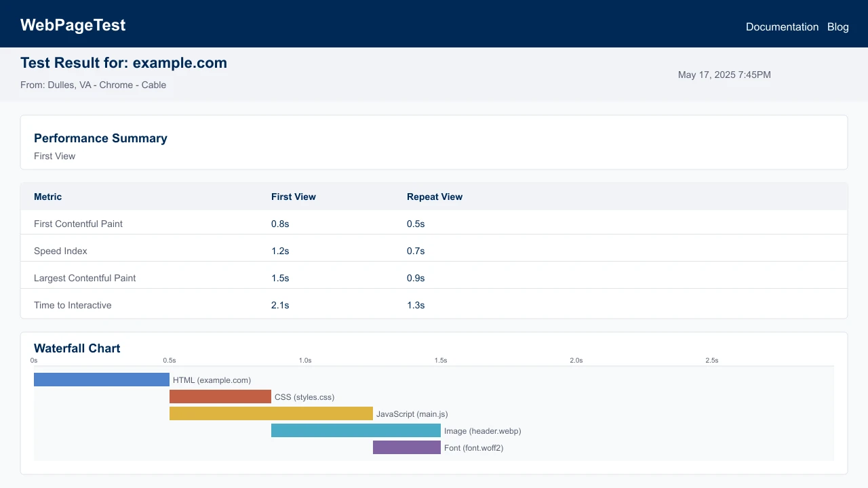This screenshot has height=488, width=868.
Task: Click Time to Interactive first view value 2.1s
Action: click(x=280, y=305)
